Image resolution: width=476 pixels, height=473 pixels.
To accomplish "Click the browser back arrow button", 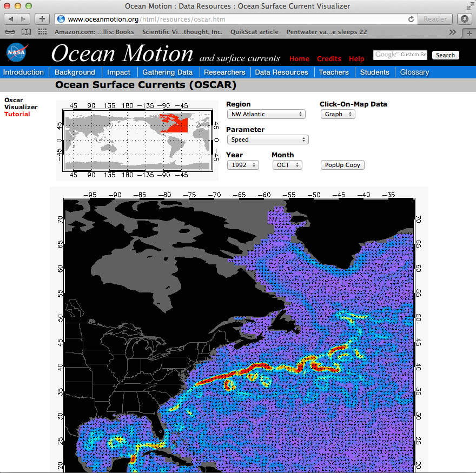I will point(11,19).
